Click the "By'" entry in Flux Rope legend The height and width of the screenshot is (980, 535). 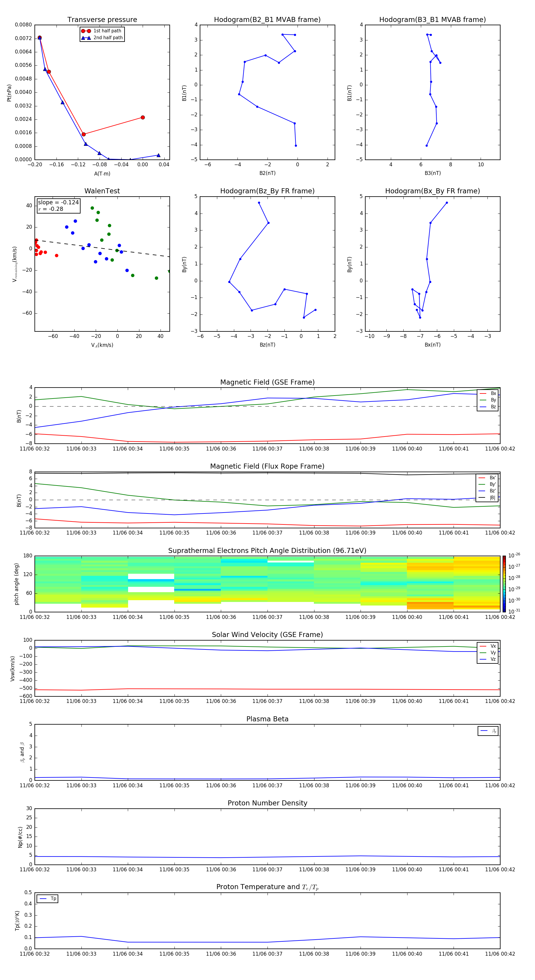[487, 484]
